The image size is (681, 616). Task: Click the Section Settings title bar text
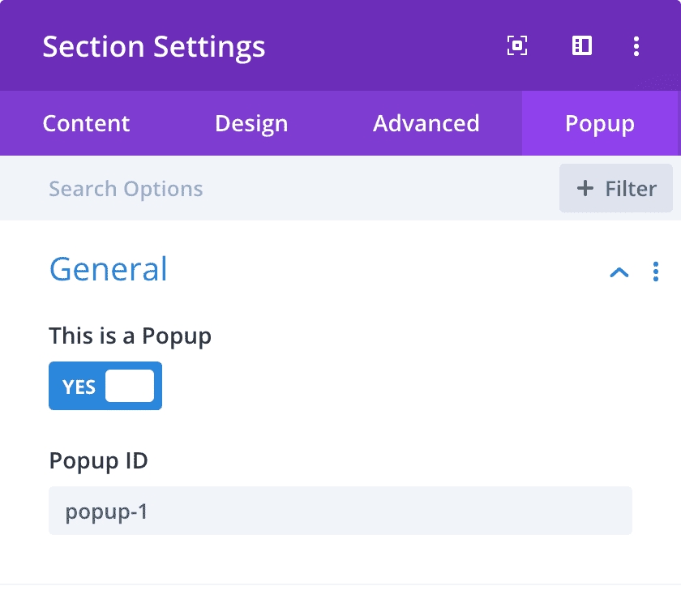pyautogui.click(x=154, y=46)
